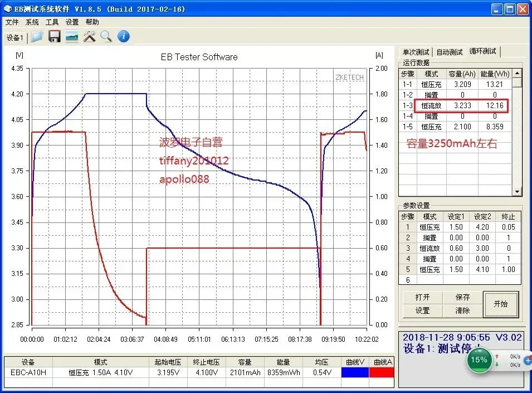Viewport: 532px width, 393px height.
Task: Click the 2101mAh capacity cell
Action: pos(245,372)
